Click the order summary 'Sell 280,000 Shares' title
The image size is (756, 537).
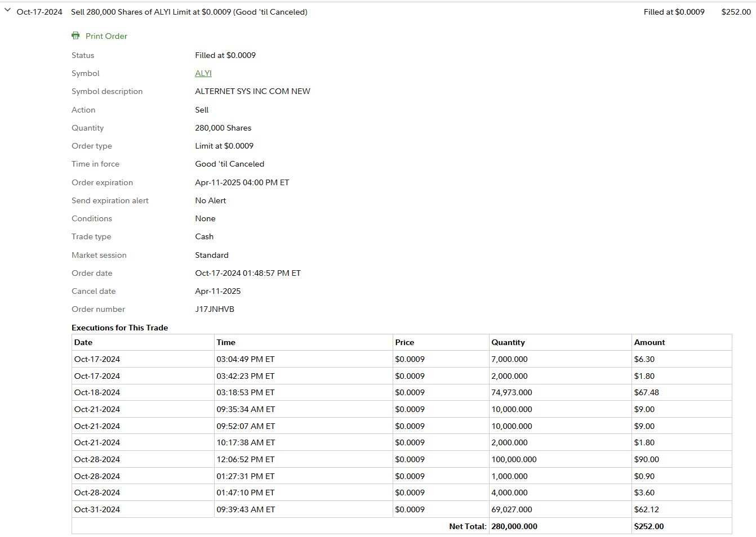(189, 12)
